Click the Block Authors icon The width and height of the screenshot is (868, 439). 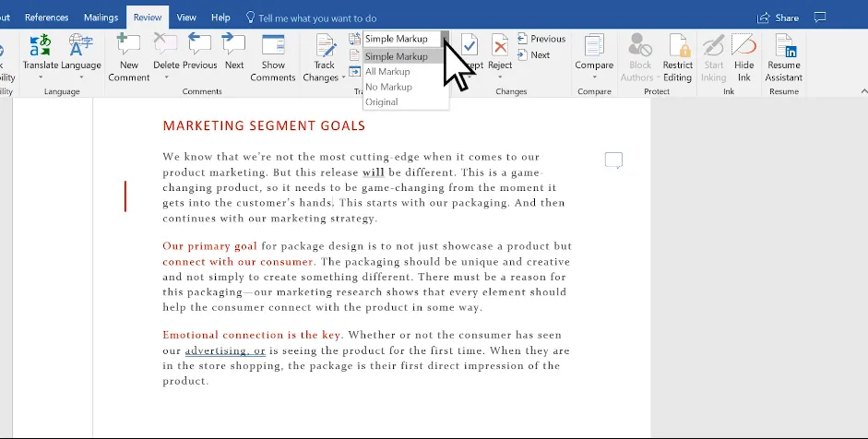(640, 45)
